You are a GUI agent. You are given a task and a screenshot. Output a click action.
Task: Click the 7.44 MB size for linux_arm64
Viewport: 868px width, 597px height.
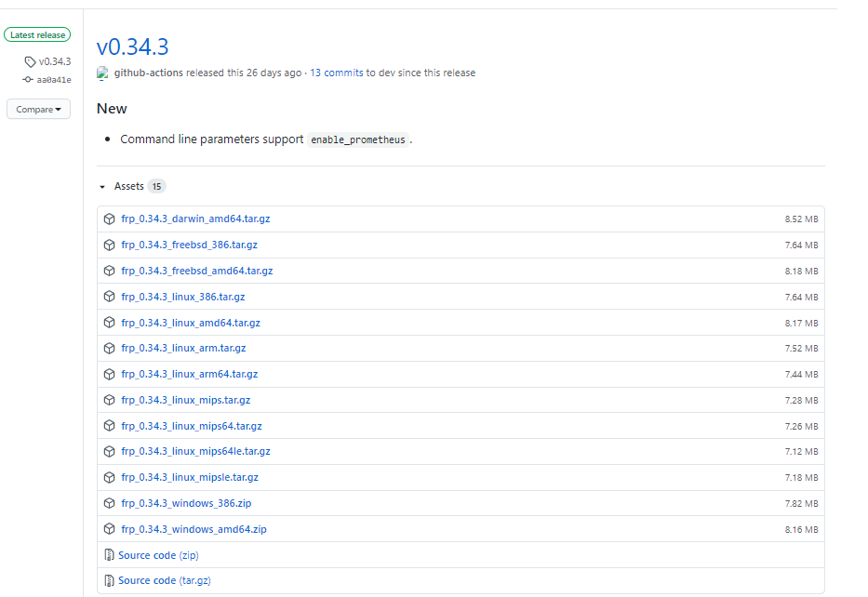pyautogui.click(x=801, y=375)
